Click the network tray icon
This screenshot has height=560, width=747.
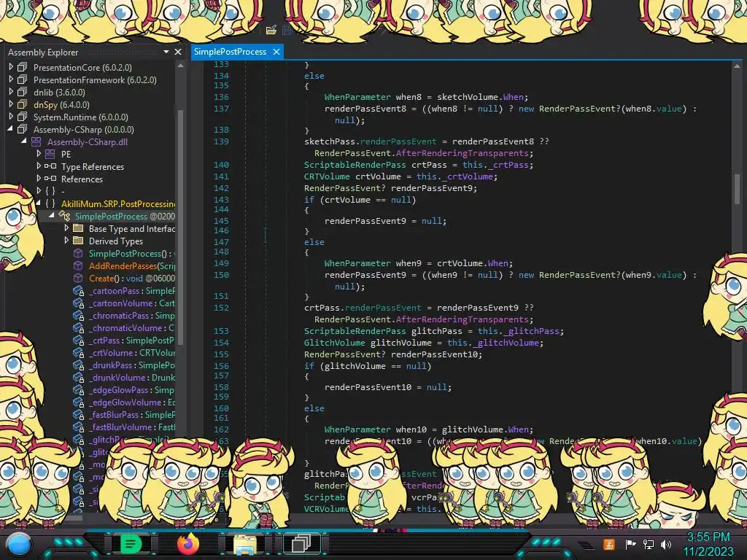[648, 544]
